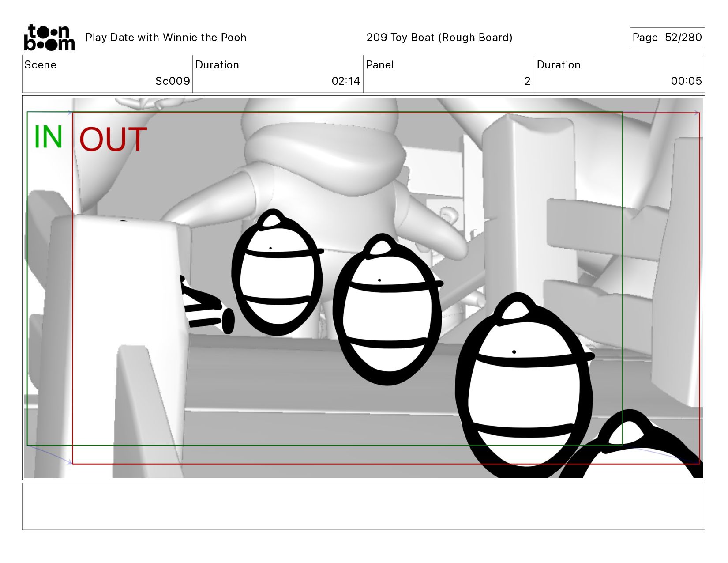Click the empty notes box below the panel
This screenshot has width=728, height=563.
click(x=363, y=506)
